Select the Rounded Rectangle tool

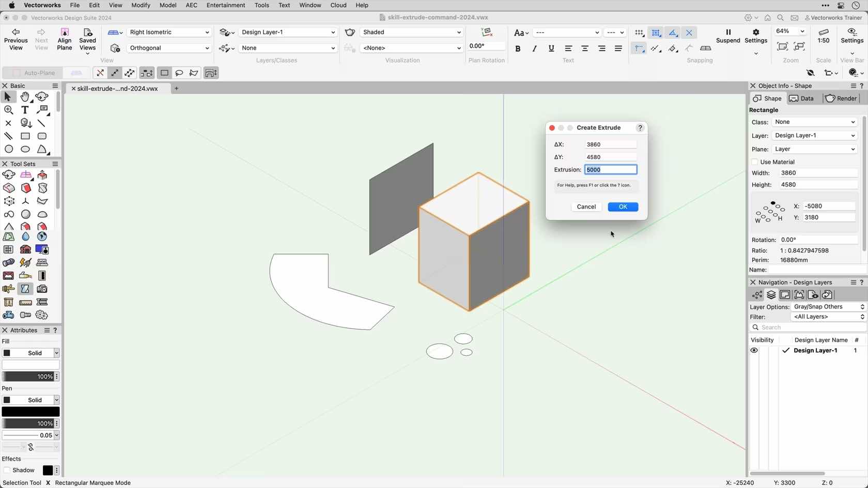click(42, 136)
